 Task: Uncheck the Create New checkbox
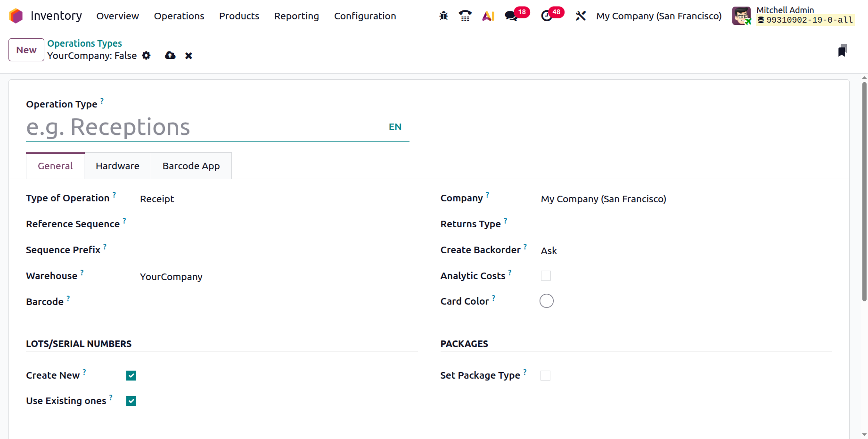(x=131, y=375)
